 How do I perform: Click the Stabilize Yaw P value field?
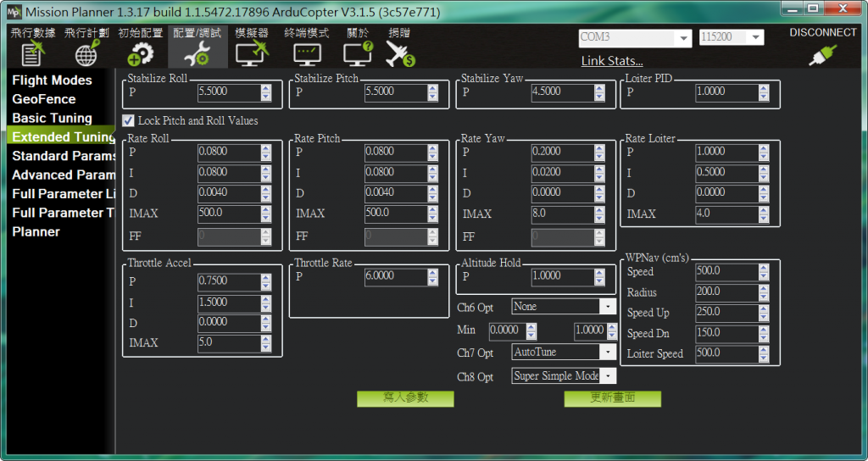click(563, 92)
